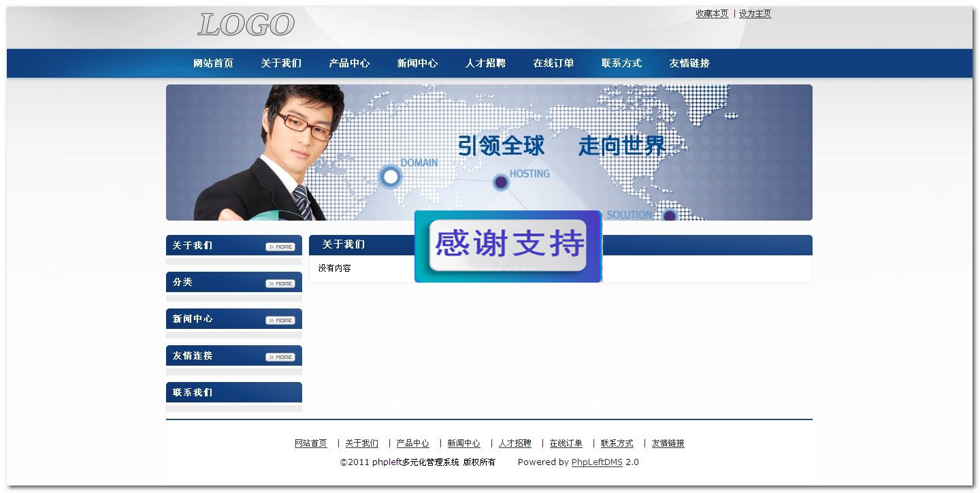The height and width of the screenshot is (493, 980).
Task: Open 联系方式 in the blue navigation bar
Action: [621, 63]
